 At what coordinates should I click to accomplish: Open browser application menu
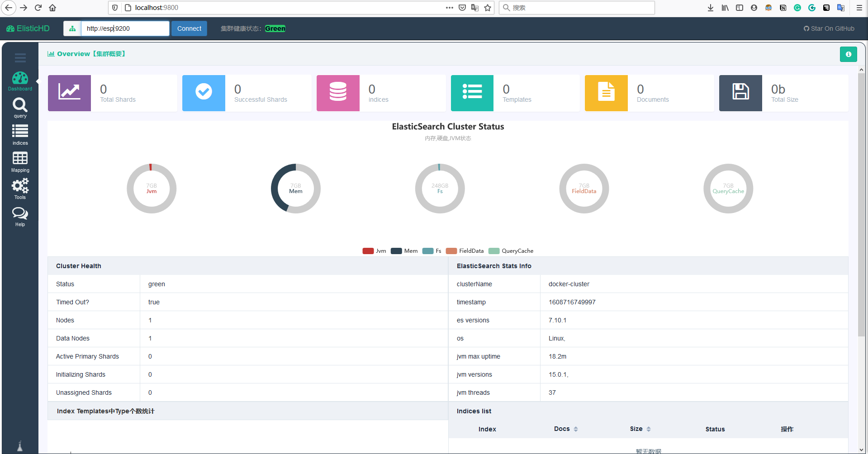coord(859,8)
